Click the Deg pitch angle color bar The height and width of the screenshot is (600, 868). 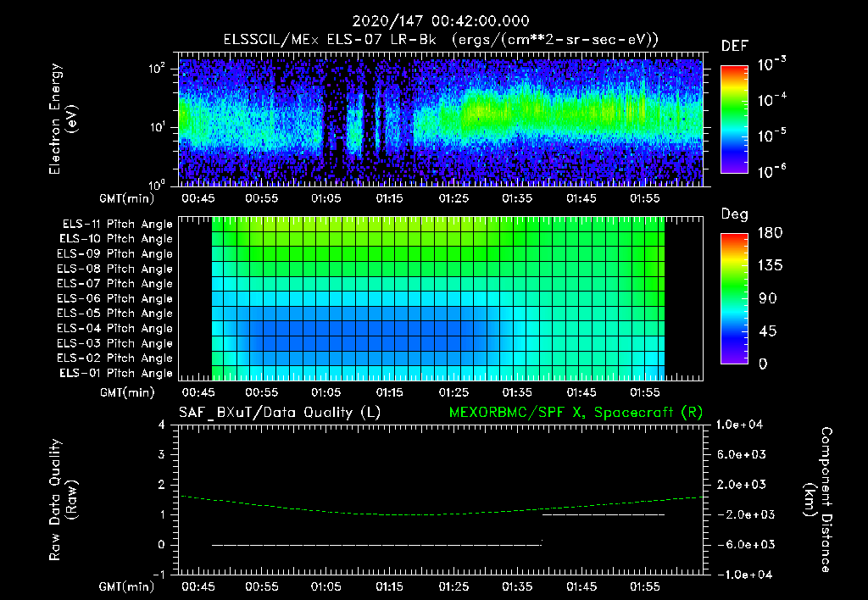click(734, 298)
